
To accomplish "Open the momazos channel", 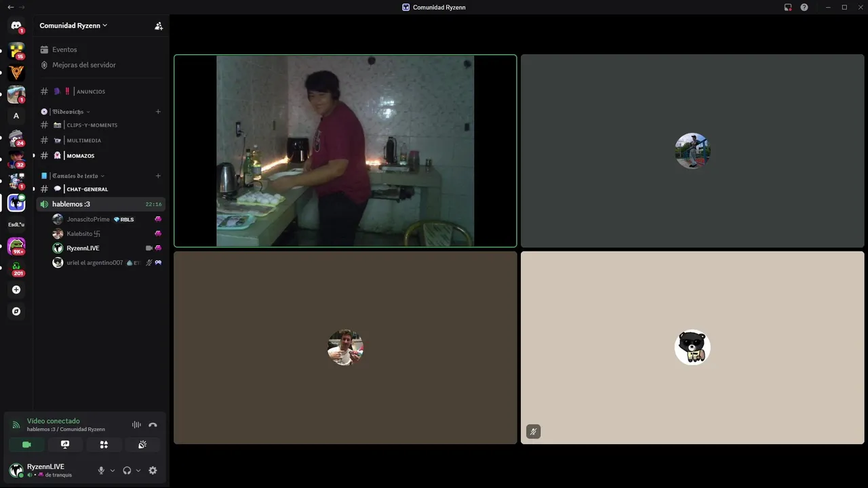I will (x=100, y=156).
